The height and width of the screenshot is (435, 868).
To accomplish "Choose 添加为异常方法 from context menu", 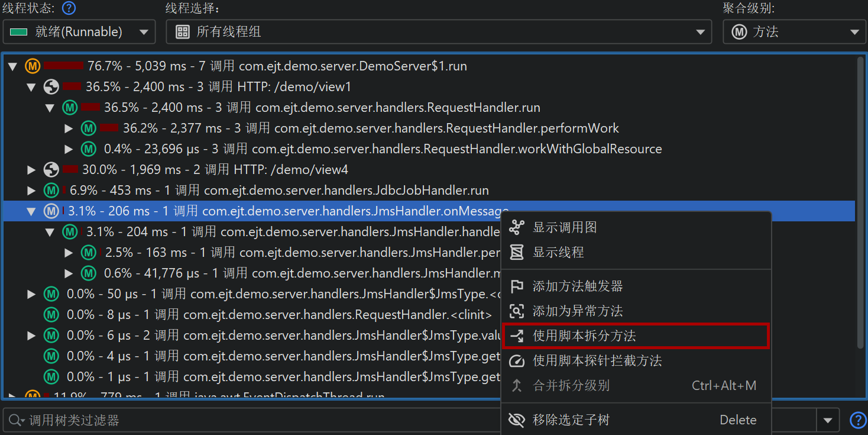I will pos(636,311).
